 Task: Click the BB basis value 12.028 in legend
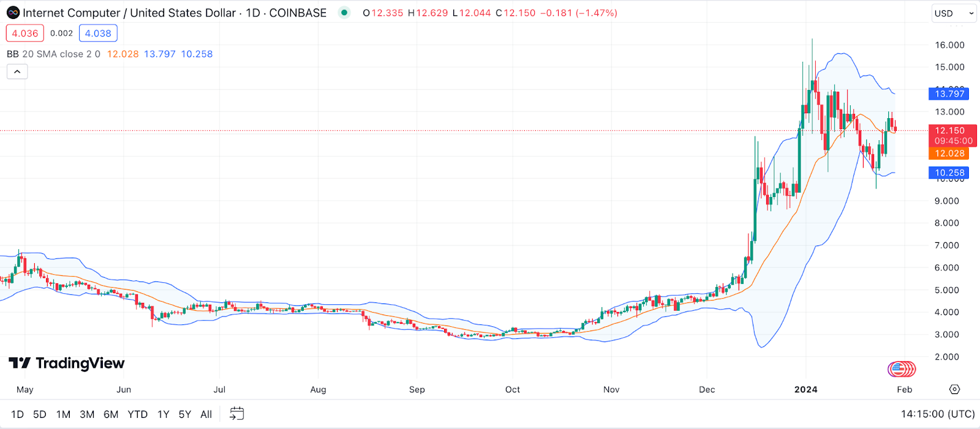click(123, 54)
